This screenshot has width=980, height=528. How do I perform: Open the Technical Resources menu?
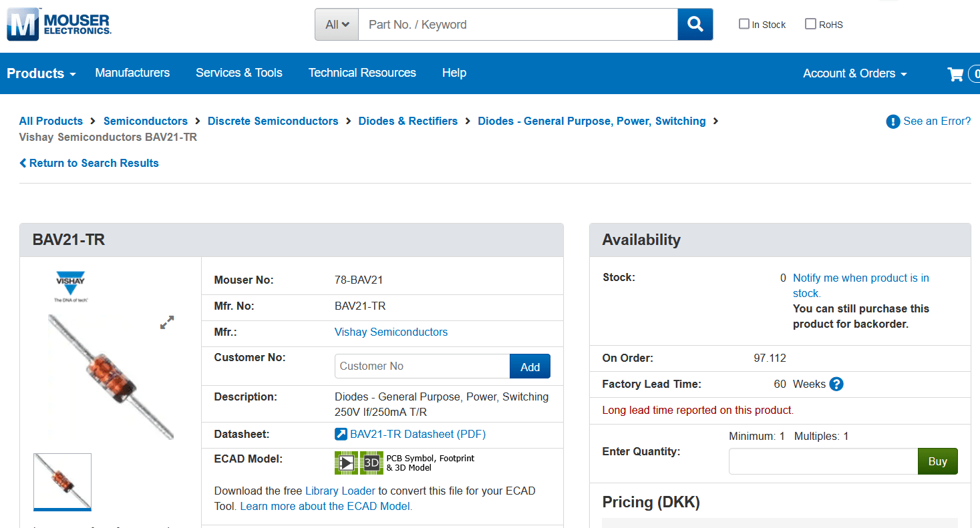(362, 73)
